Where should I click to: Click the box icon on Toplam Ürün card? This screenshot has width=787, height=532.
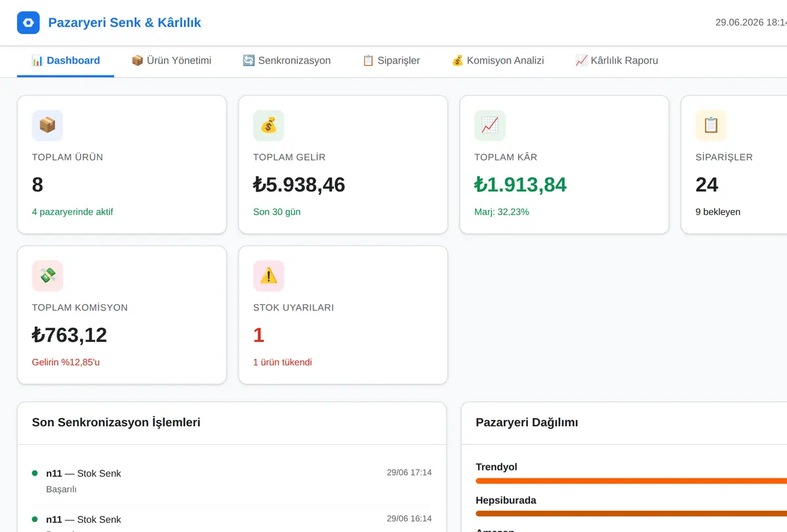tap(47, 125)
